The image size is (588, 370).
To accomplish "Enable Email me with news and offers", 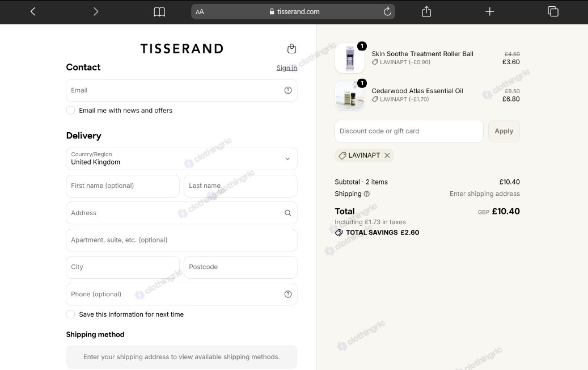I will click(70, 110).
